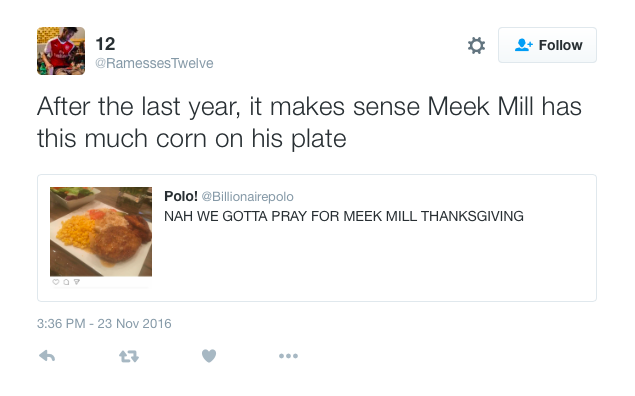View the profile picture of user 12
This screenshot has width=635, height=396.
pos(61,51)
